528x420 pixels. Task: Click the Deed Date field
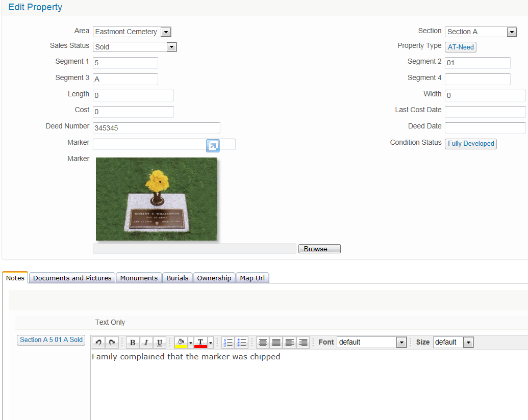point(485,128)
